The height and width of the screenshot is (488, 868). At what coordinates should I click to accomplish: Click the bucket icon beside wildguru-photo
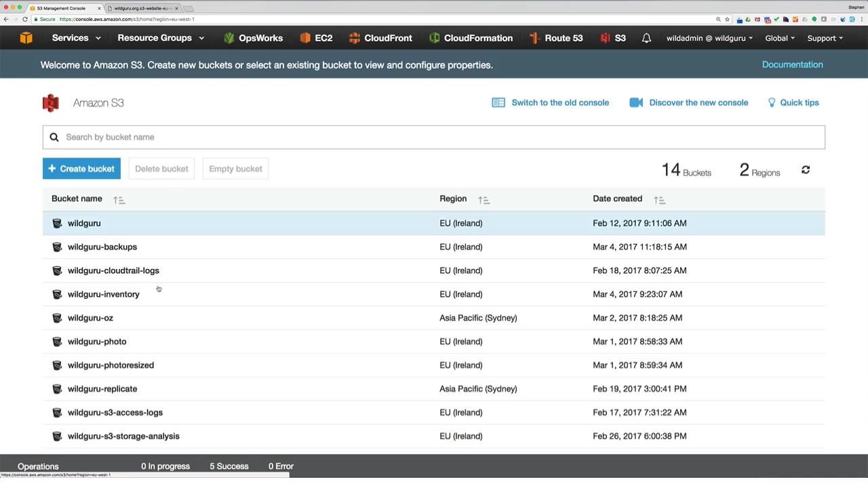point(57,342)
